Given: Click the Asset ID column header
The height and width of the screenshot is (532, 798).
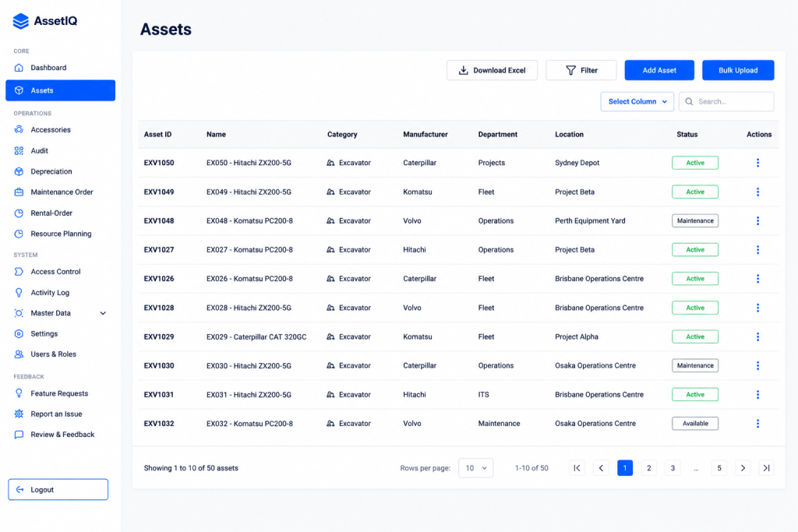Looking at the screenshot, I should click(x=157, y=134).
